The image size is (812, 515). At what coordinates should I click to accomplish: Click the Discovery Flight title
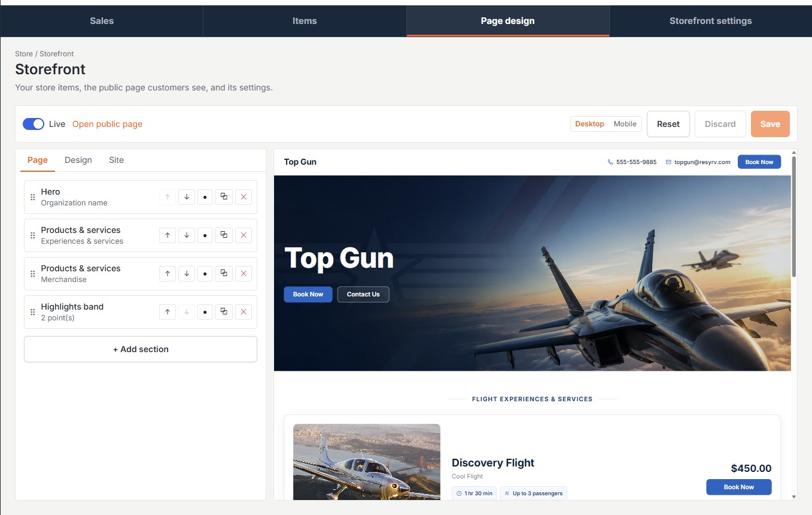493,462
